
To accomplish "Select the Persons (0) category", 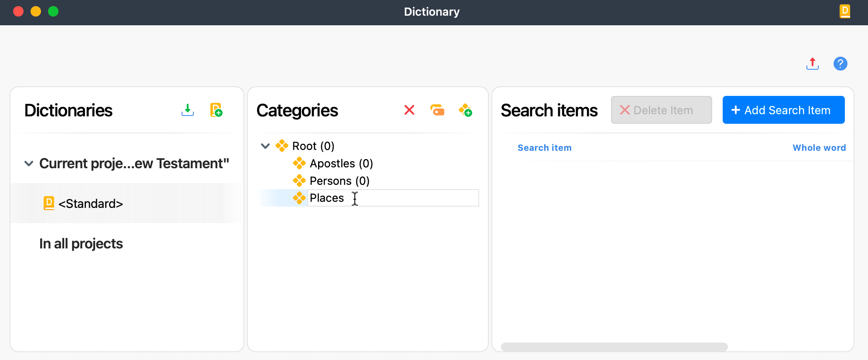I will 340,181.
